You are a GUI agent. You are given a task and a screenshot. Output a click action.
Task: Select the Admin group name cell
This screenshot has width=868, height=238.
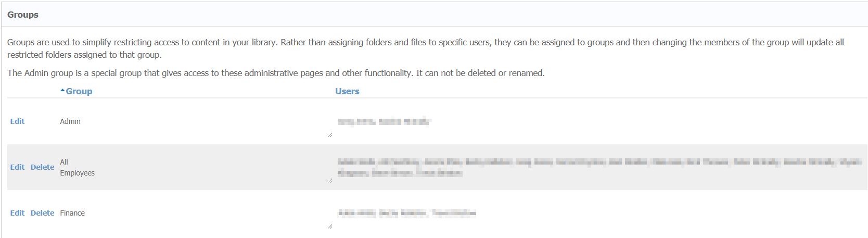coord(70,121)
